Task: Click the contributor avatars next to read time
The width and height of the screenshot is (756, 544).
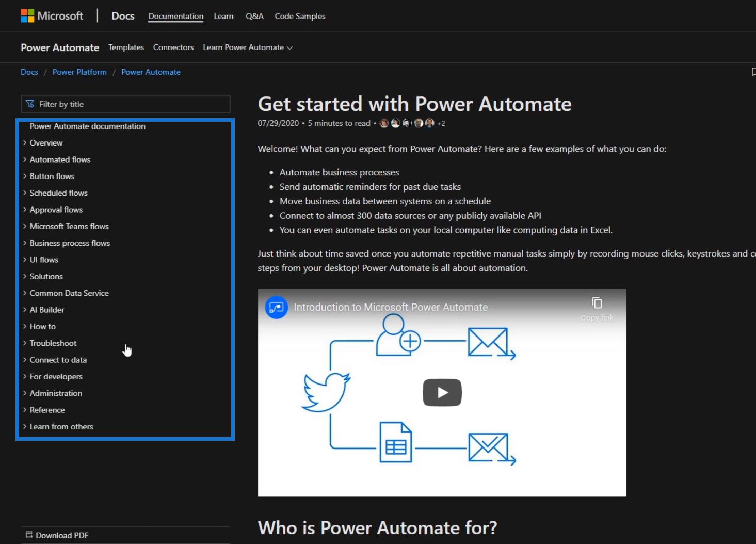Action: pos(407,123)
